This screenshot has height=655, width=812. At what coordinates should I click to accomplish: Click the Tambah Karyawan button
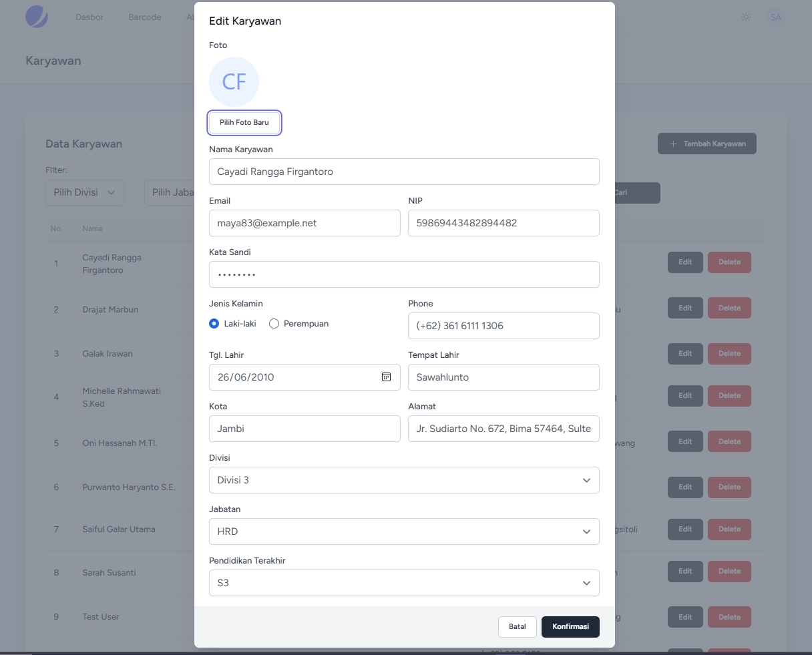tap(706, 144)
